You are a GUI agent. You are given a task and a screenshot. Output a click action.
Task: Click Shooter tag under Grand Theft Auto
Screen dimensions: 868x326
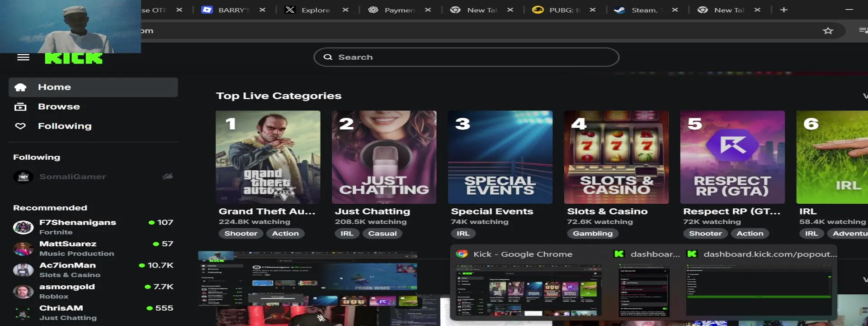[241, 234]
